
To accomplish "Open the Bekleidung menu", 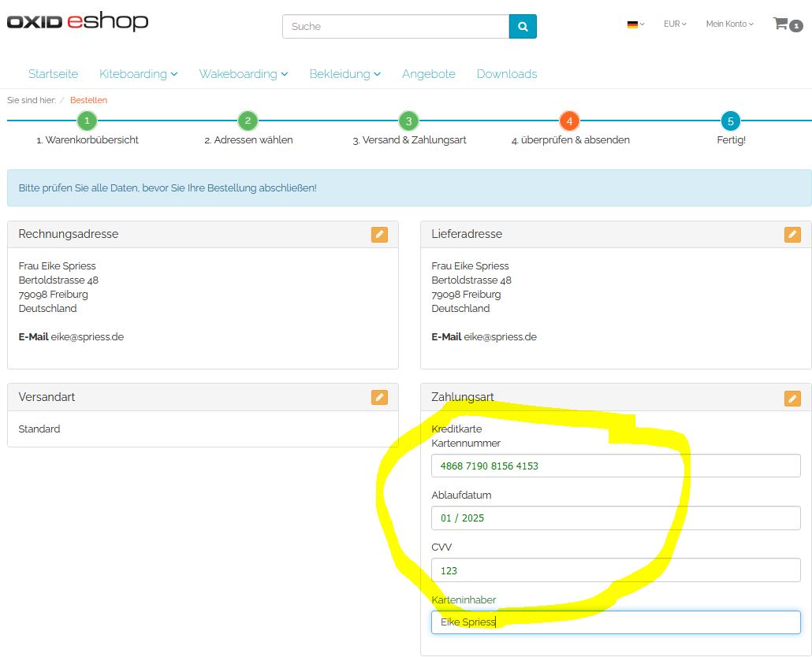I will [x=345, y=74].
